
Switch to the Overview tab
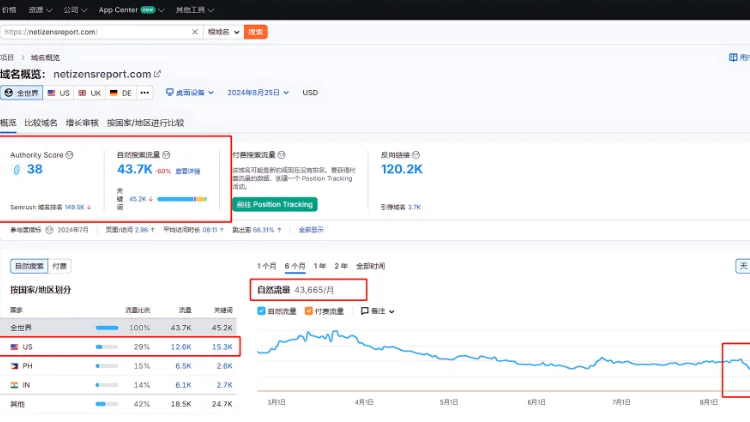(x=8, y=123)
